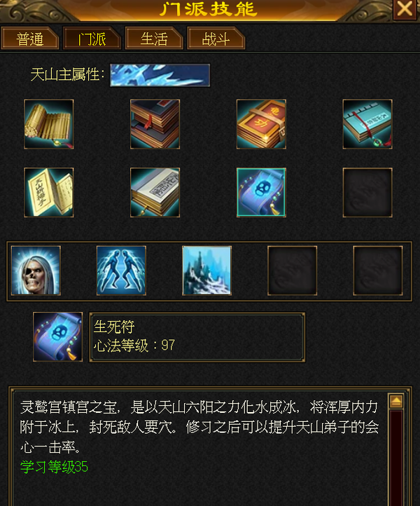Open the 门派 tab
420x506 pixels.
coord(92,39)
